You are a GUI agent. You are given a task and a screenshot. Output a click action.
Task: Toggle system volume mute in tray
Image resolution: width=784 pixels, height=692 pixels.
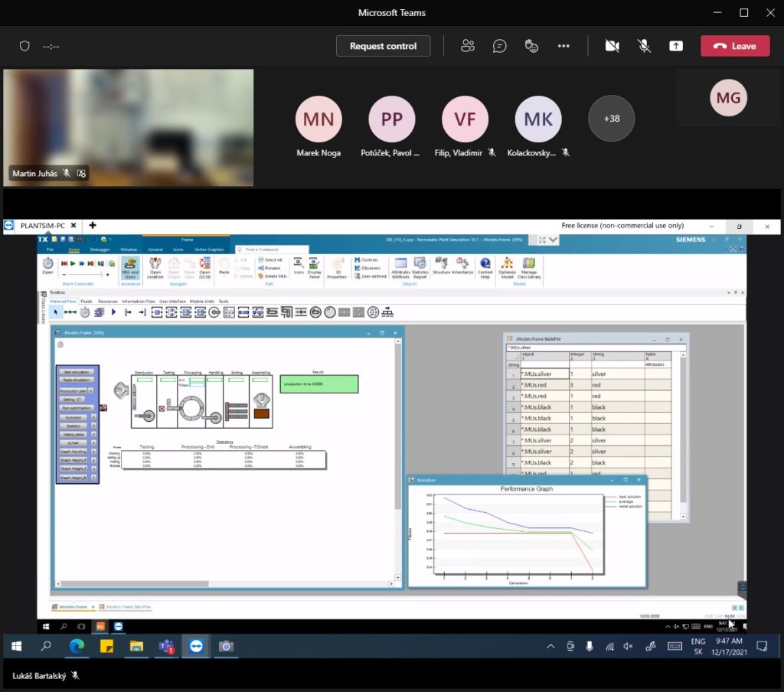pos(628,647)
